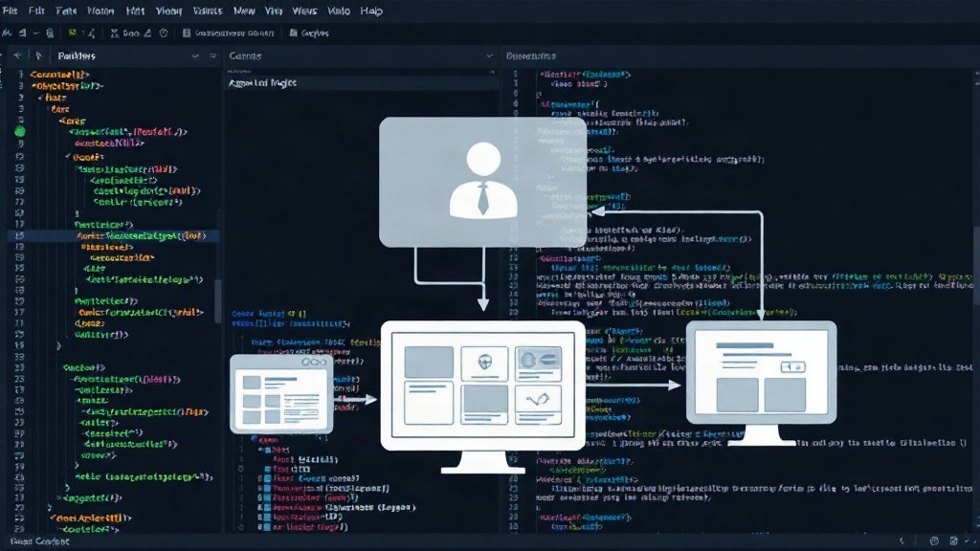Expand the Canvas panel dropdown chevron
This screenshot has width=980, height=551.
(489, 55)
